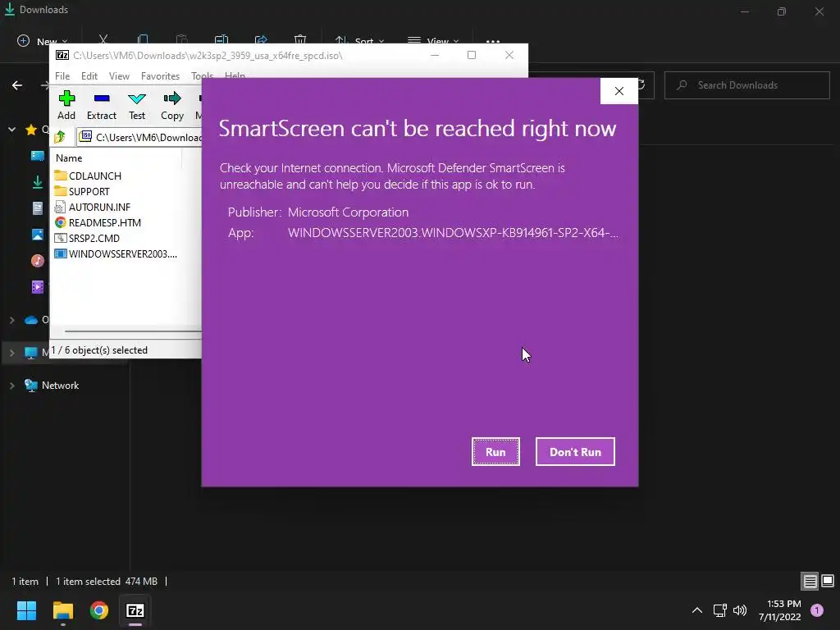Click the 7-Zip taskbar icon
The image size is (840, 630).
[135, 610]
